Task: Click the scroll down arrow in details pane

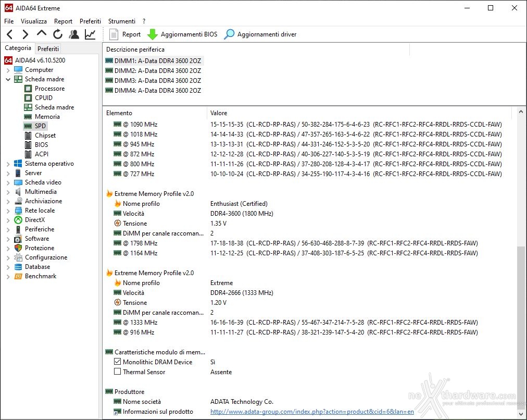Action: [x=521, y=414]
